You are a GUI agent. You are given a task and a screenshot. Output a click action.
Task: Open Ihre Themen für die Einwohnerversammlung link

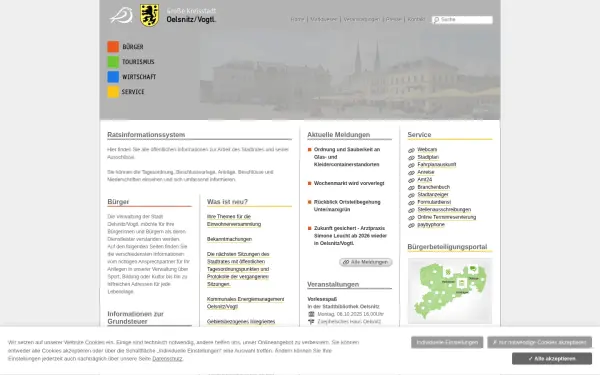234,220
